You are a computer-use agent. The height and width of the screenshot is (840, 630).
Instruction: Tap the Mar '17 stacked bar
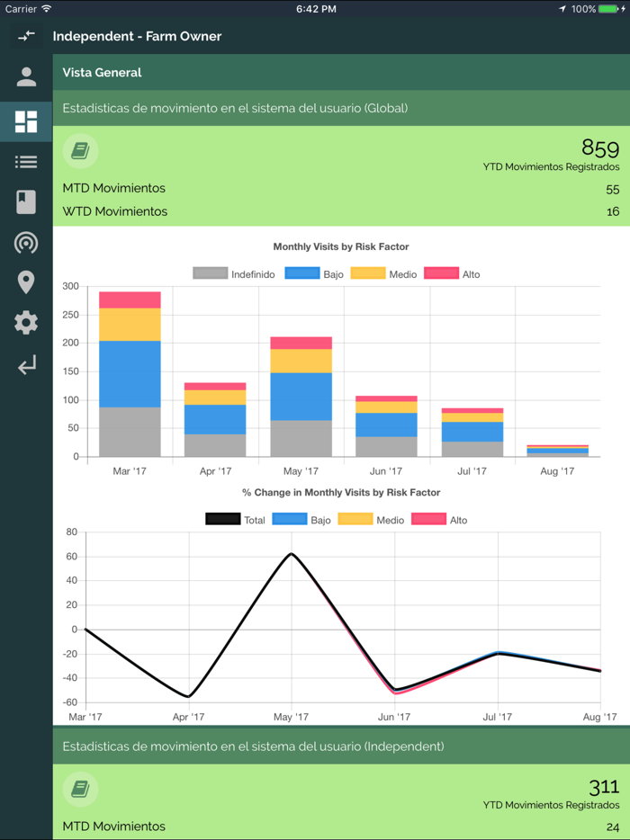click(130, 373)
